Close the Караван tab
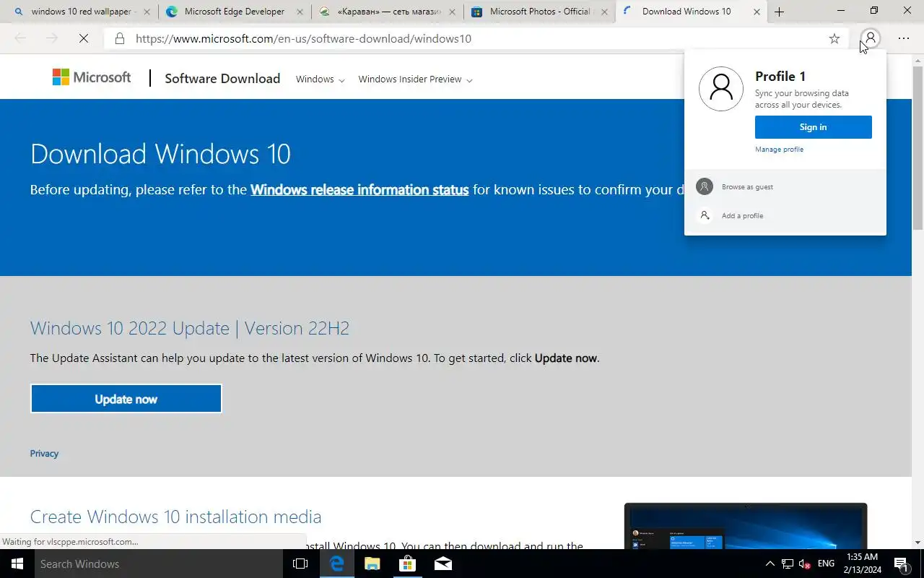The height and width of the screenshot is (578, 924). 453,12
